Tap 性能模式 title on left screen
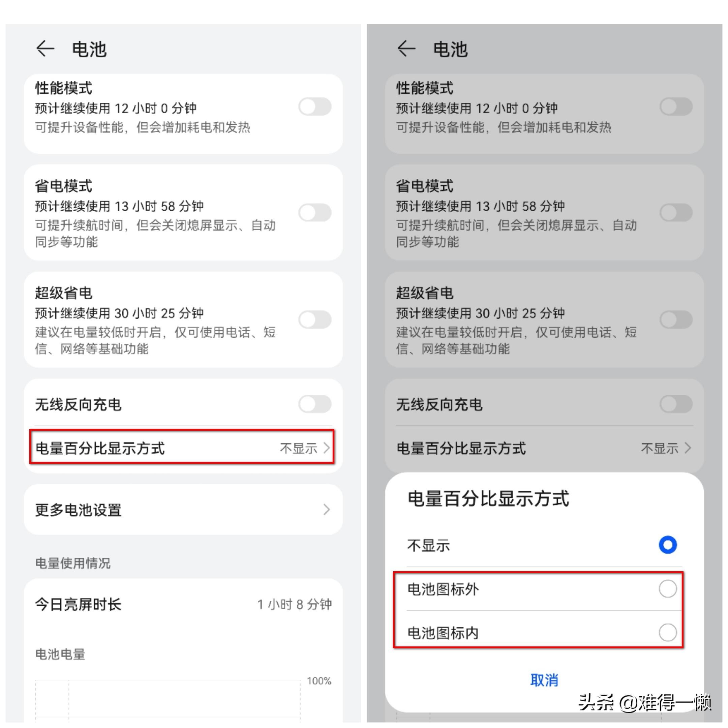Screen dimensions: 728x728 (64, 88)
